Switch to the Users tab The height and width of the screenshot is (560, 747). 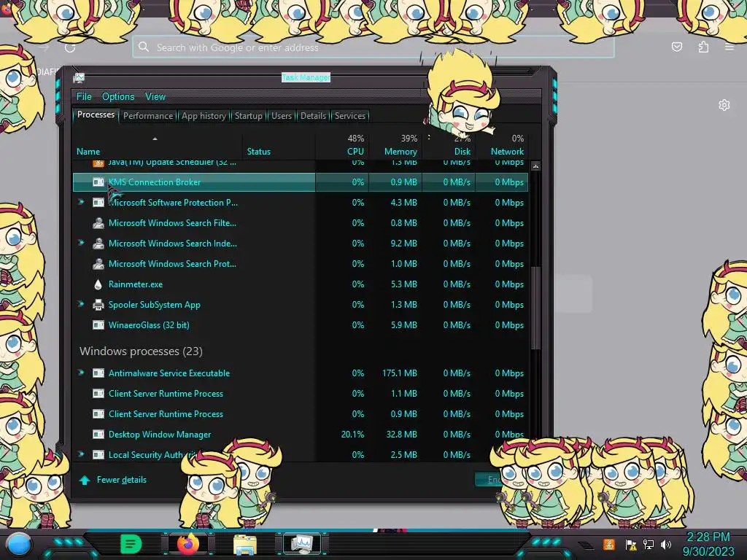coord(281,116)
